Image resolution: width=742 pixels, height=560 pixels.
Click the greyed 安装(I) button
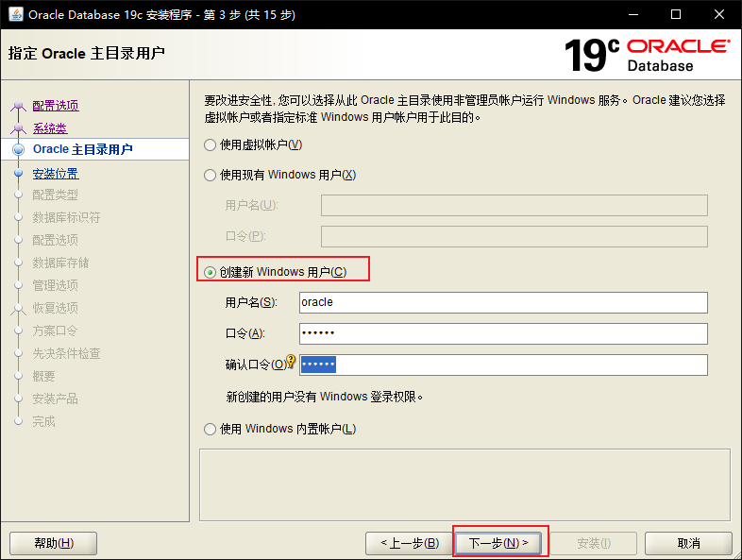(x=594, y=543)
